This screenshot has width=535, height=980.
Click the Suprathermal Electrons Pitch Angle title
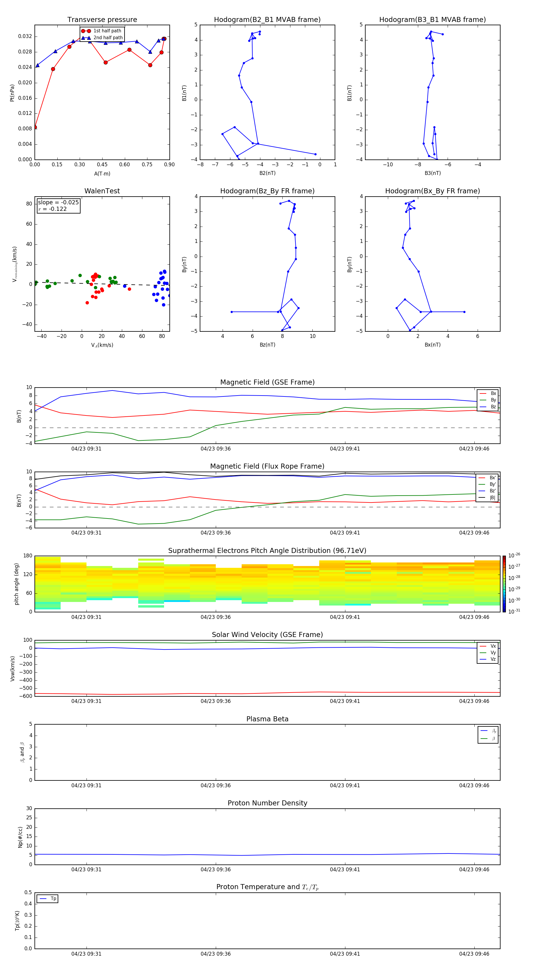click(x=267, y=551)
